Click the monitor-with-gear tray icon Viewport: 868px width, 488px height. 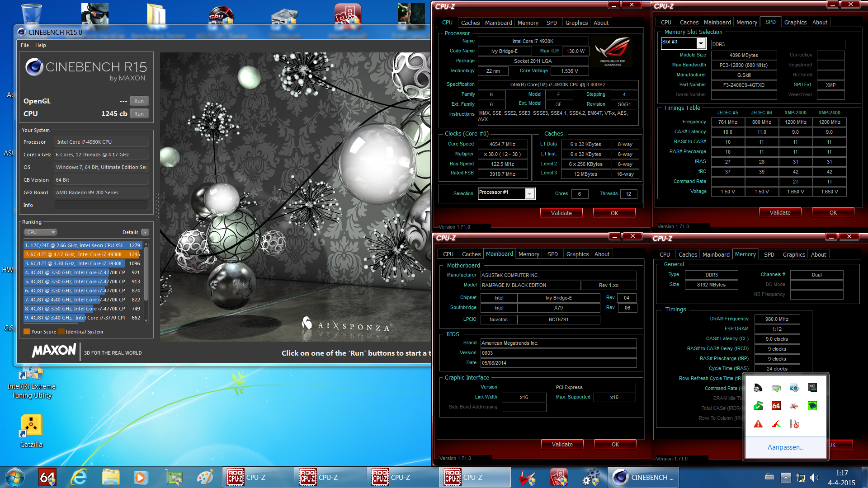point(794,388)
